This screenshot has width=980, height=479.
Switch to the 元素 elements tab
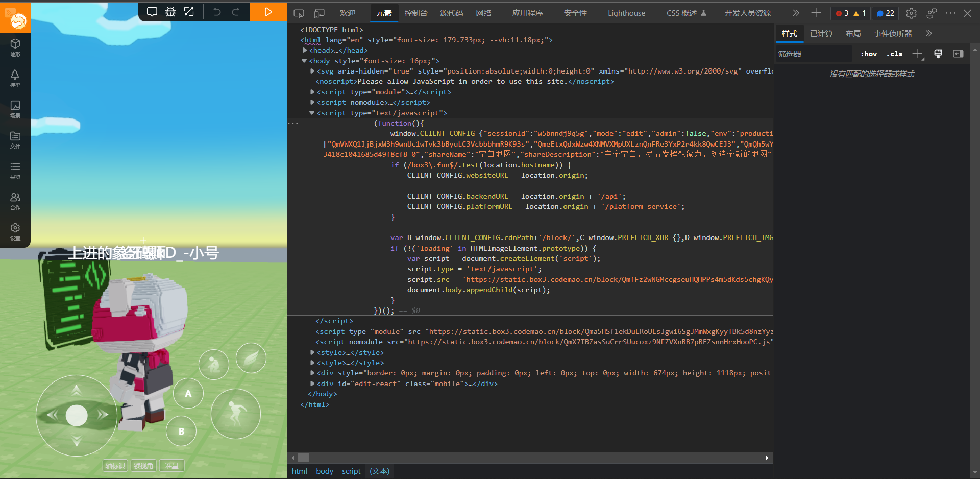click(384, 13)
